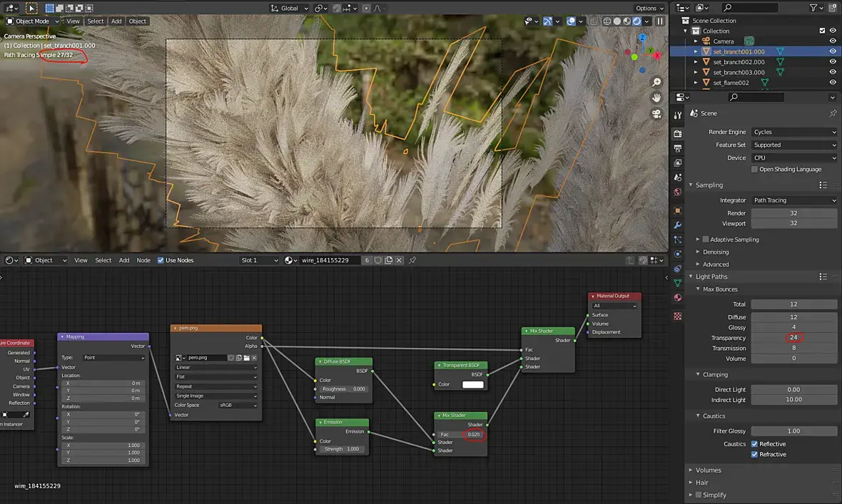This screenshot has width=842, height=504.
Task: Hide set_branch002.000 in the outliner
Action: point(832,62)
